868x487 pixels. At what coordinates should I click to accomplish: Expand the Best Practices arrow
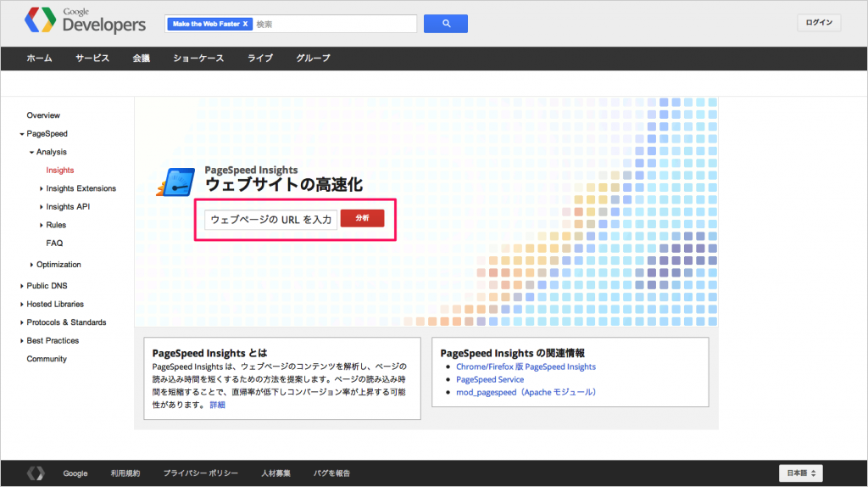coord(21,341)
